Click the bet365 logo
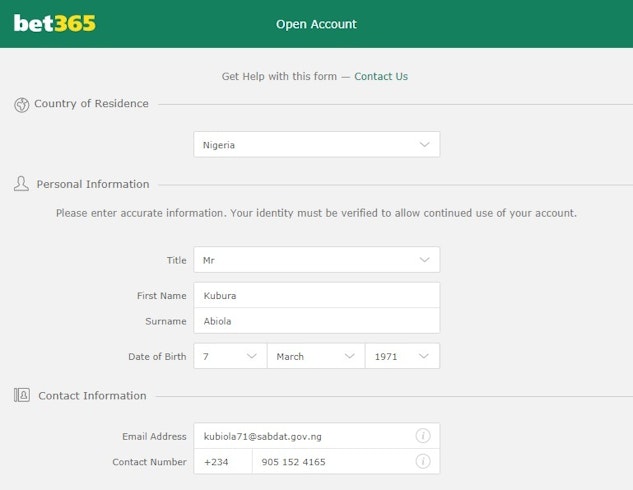Viewport: 633px width, 490px height. (x=55, y=23)
